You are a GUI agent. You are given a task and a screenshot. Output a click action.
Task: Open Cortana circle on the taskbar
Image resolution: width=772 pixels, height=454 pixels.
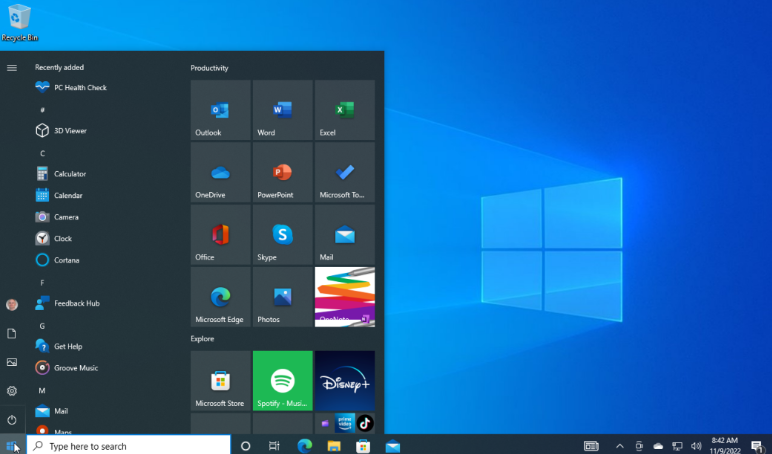(x=245, y=446)
